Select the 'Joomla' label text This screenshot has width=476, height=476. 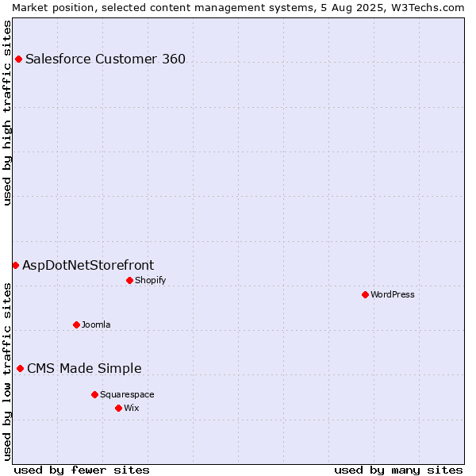96,324
